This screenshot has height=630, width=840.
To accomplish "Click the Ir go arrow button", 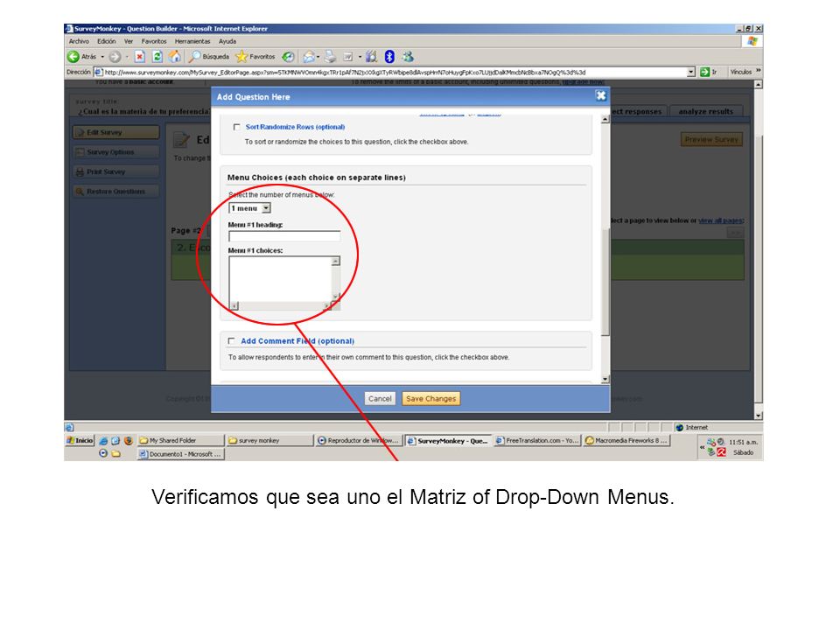I will (x=710, y=72).
